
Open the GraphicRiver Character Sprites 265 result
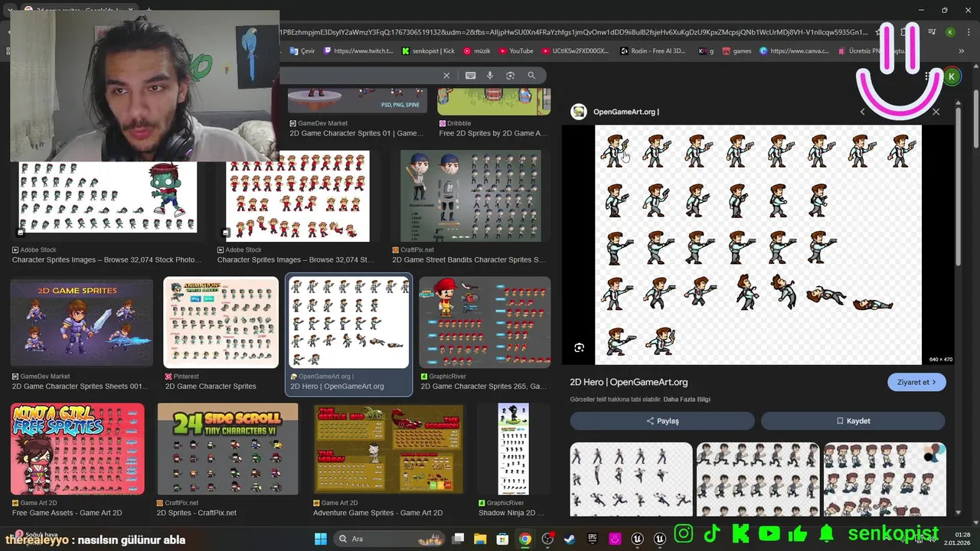pyautogui.click(x=485, y=323)
